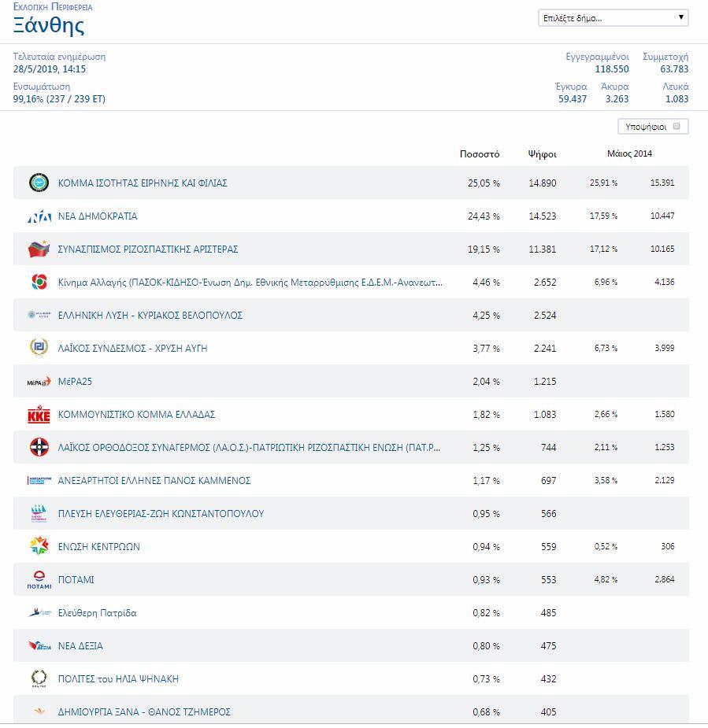Open the ΔΗΜΙΟΥΡΓΙΑ ΞΑΝΑ - ΘΑΝΟΣ ΤΖΗΜΕΡΟΣ link
Screen dimensions: 708x728
(x=144, y=712)
